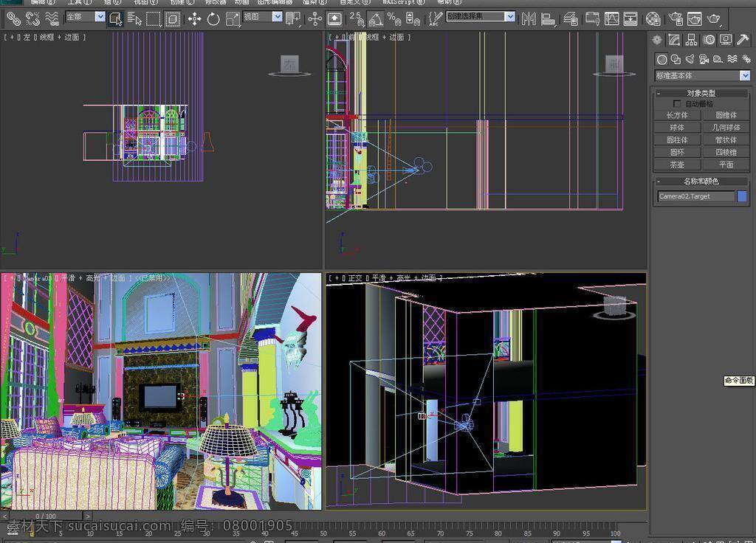
Task: Select the Cameras category in Create panel
Action: click(704, 59)
